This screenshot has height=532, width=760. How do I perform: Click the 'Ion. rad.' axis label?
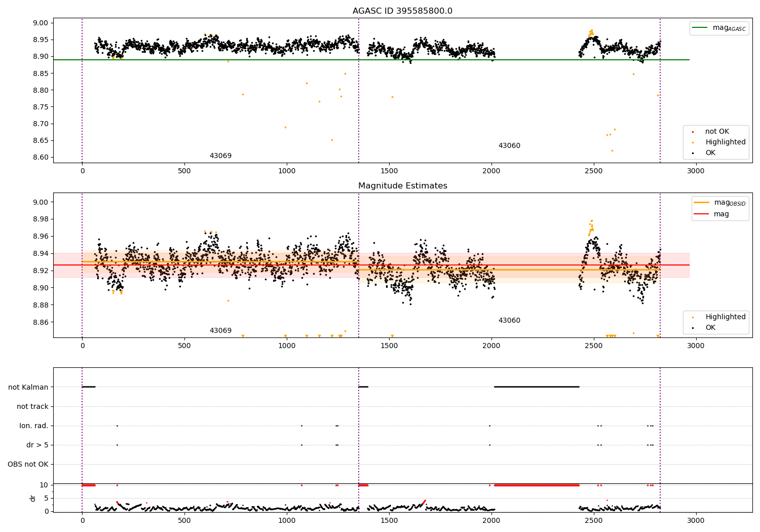coord(34,426)
